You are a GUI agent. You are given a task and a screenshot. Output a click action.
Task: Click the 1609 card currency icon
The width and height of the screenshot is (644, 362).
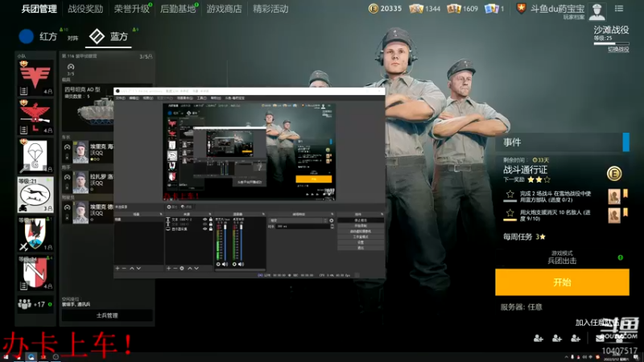453,9
